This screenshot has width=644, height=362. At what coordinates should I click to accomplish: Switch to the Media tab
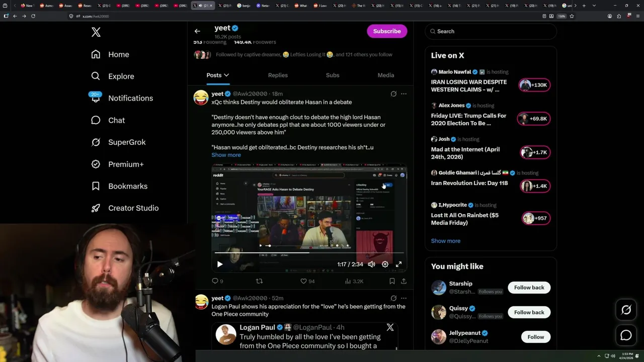pyautogui.click(x=386, y=75)
